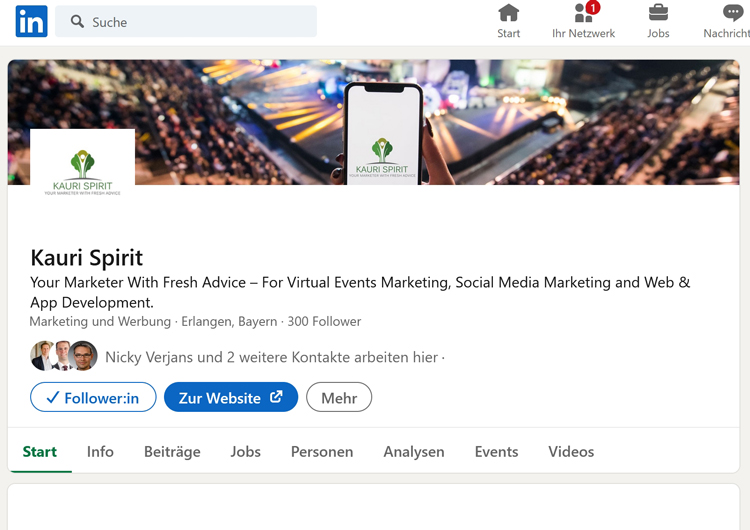
Task: Click the LinkedIn logo icon
Action: (x=32, y=21)
